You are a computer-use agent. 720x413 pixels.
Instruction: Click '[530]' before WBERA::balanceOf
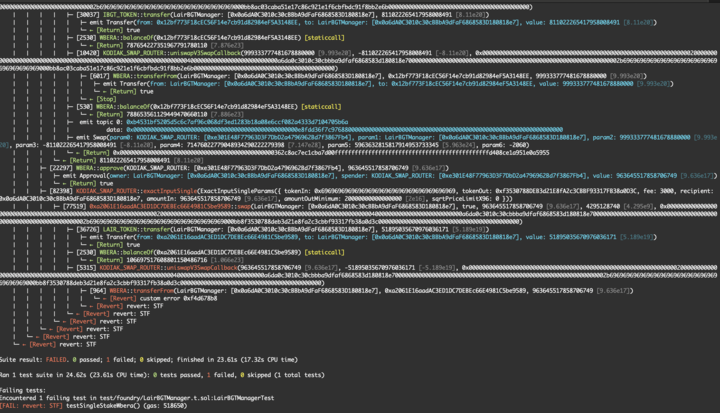[x=84, y=107]
